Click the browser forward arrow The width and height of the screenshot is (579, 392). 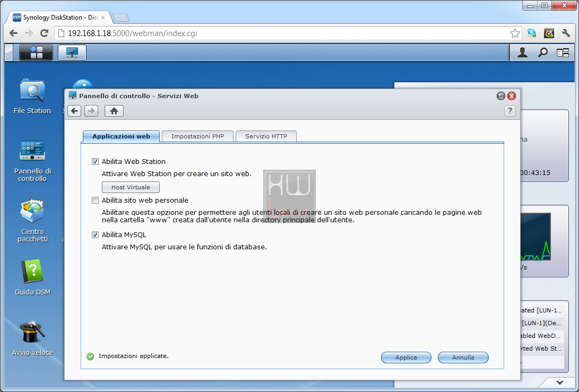click(x=29, y=33)
